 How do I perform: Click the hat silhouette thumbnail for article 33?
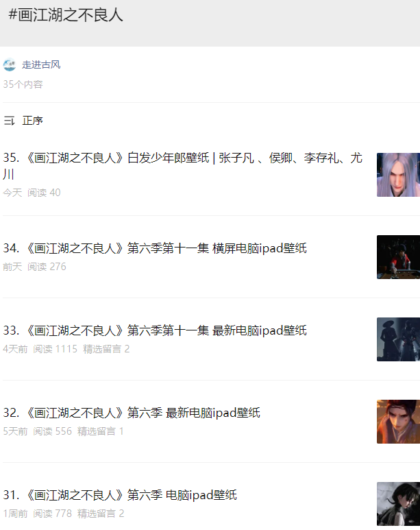[x=398, y=339]
